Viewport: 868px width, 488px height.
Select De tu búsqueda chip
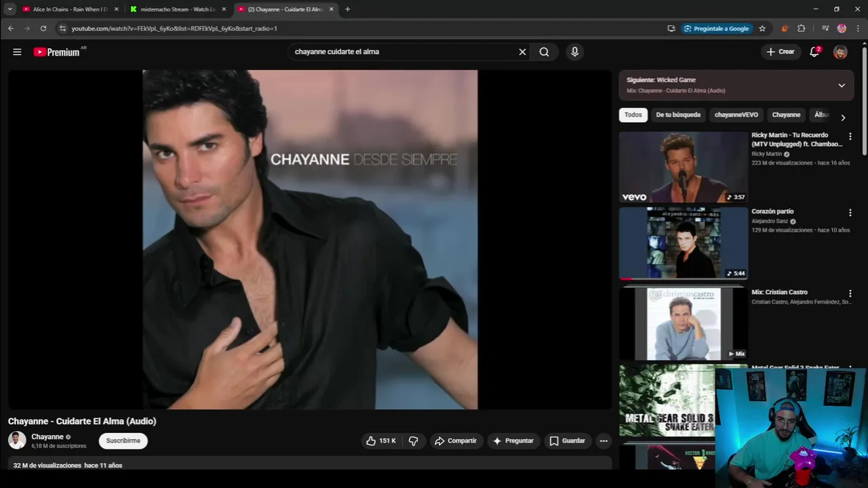(677, 115)
